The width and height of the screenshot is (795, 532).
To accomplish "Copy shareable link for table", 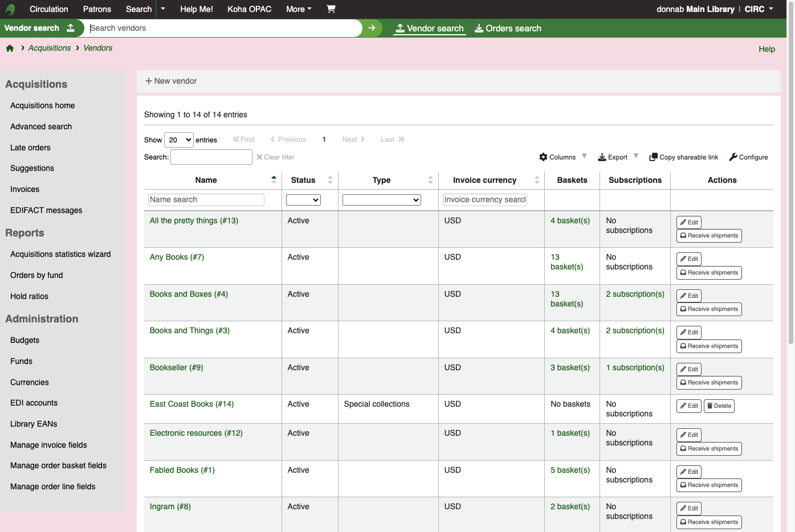I will (684, 157).
